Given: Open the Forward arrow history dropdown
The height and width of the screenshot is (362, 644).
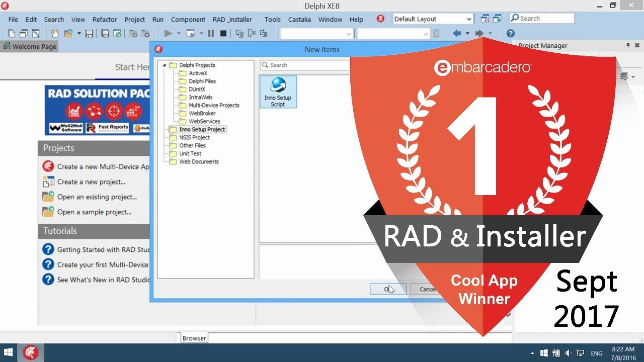Looking at the screenshot, I should point(490,34).
